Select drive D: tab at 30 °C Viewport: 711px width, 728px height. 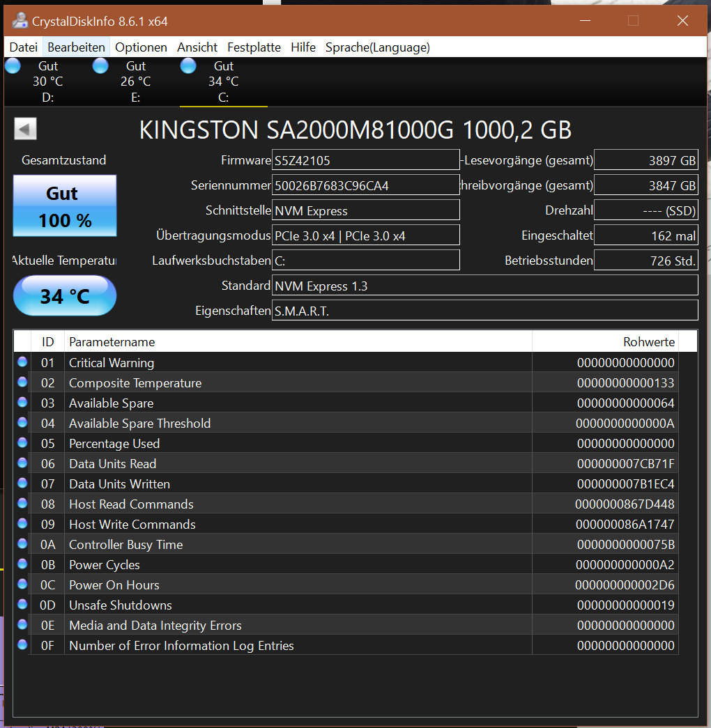click(47, 82)
